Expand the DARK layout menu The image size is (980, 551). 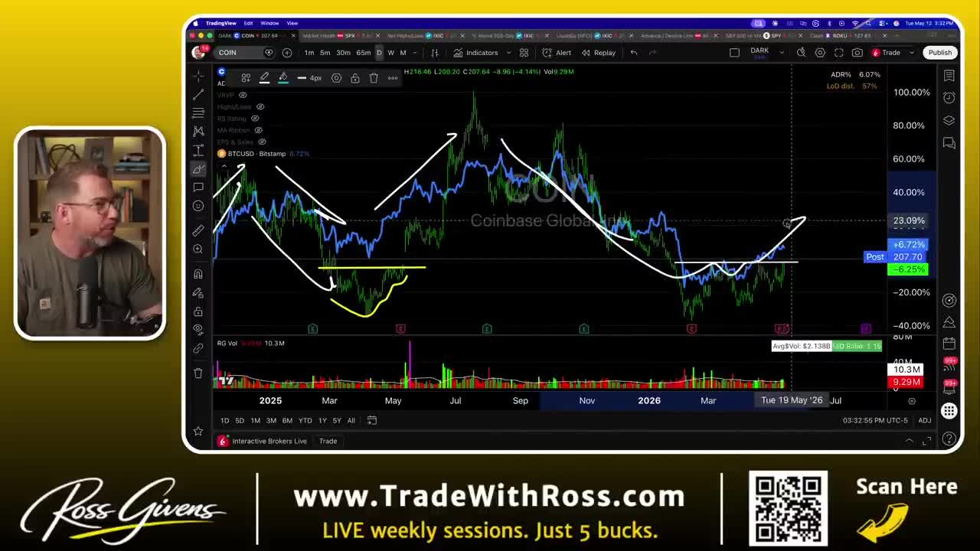[x=782, y=53]
